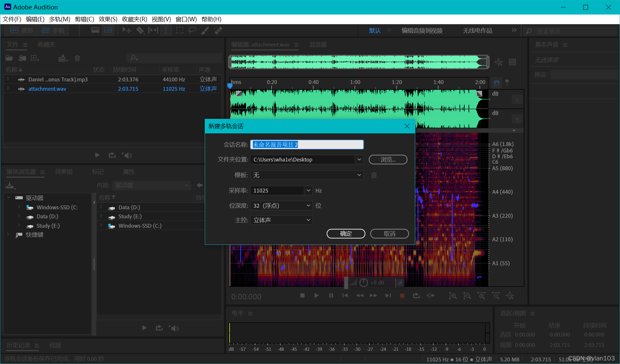Screen dimensions: 620x364
Task: Open the Effects (效果) menu
Action: pyautogui.click(x=108, y=19)
